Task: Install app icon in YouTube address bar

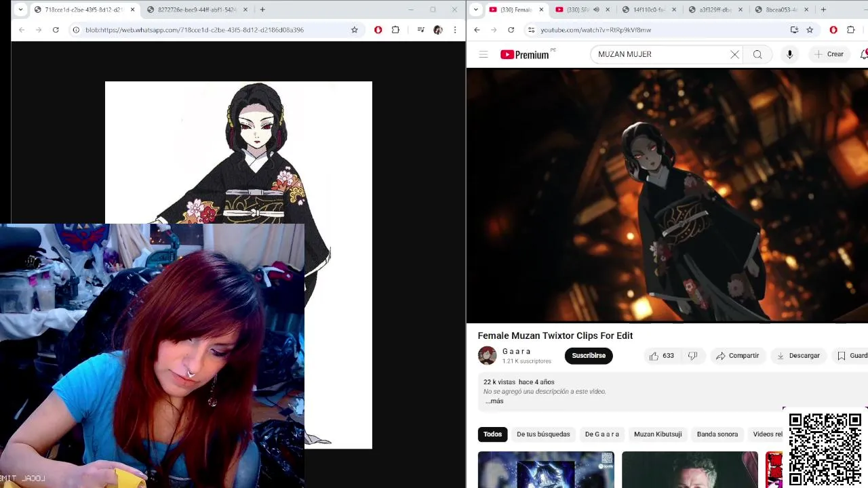Action: 794,30
